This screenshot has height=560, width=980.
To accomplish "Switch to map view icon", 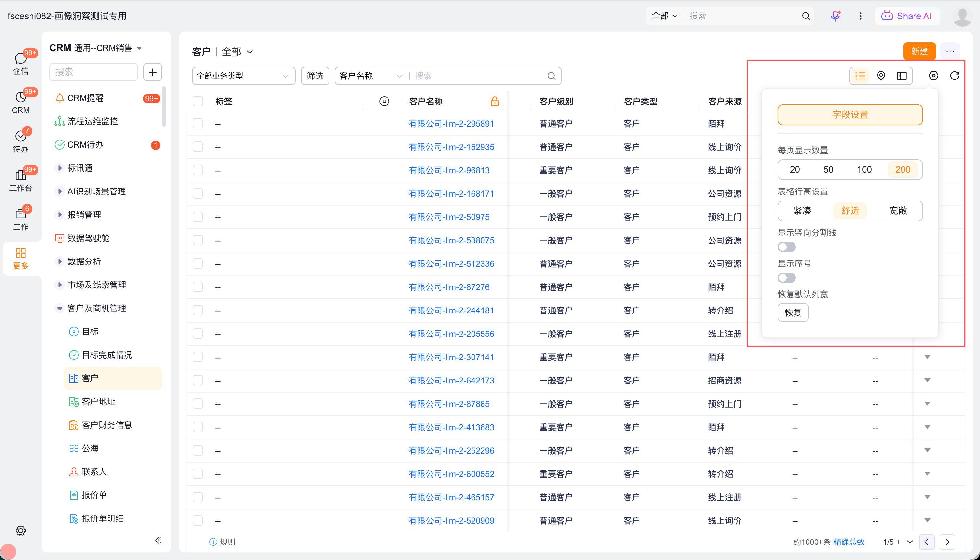I will click(881, 76).
